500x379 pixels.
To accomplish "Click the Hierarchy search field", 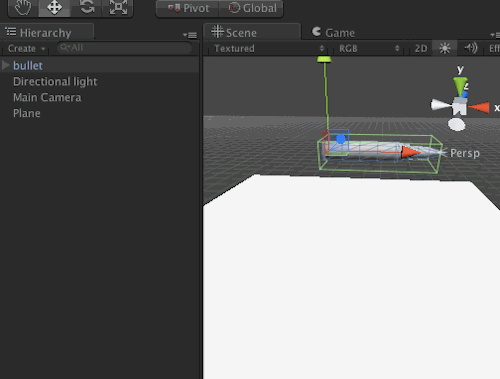I will coord(124,48).
